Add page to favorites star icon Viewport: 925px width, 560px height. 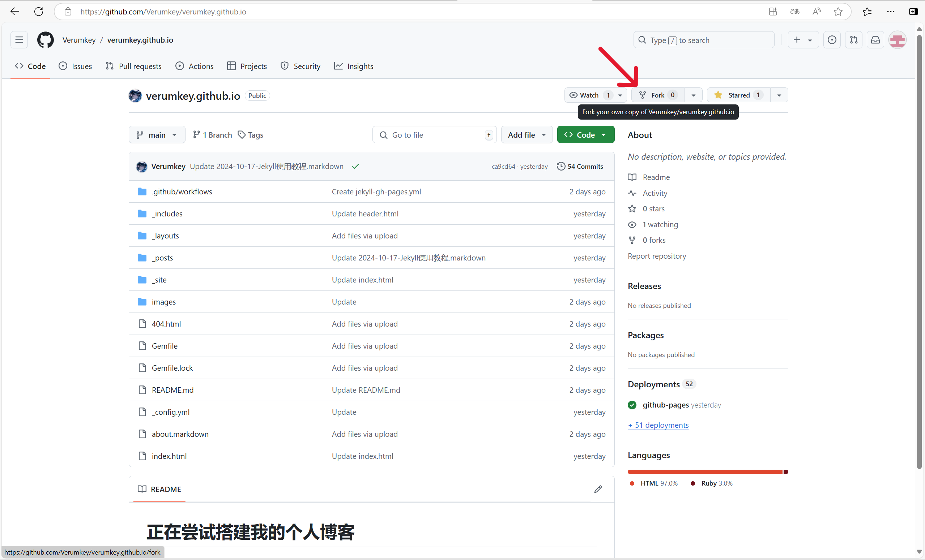click(838, 12)
